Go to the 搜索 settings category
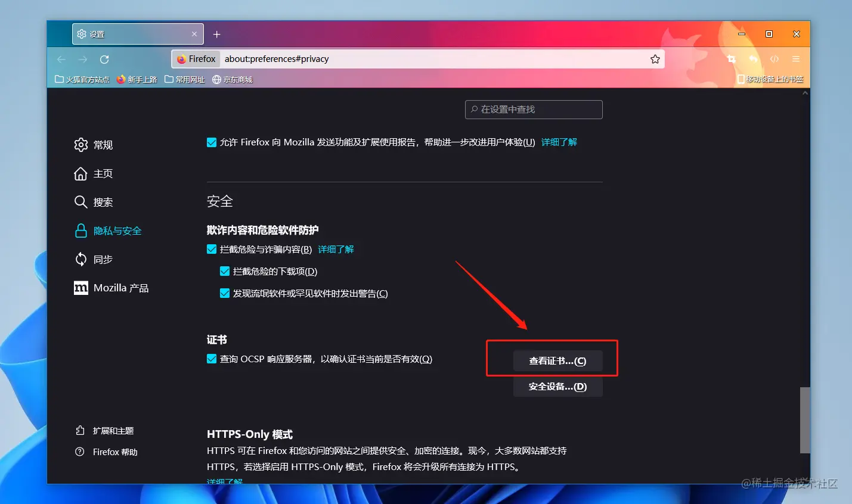Screen dimensions: 852x504 [94, 202]
